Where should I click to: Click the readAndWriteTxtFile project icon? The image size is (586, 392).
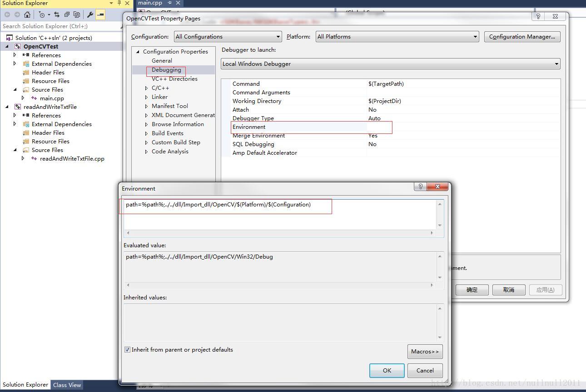point(18,107)
